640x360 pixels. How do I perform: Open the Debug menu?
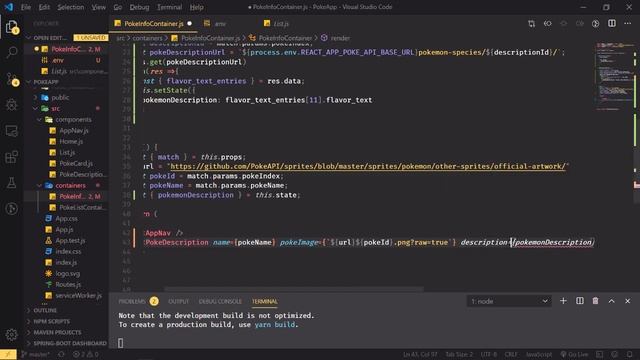(139, 7)
